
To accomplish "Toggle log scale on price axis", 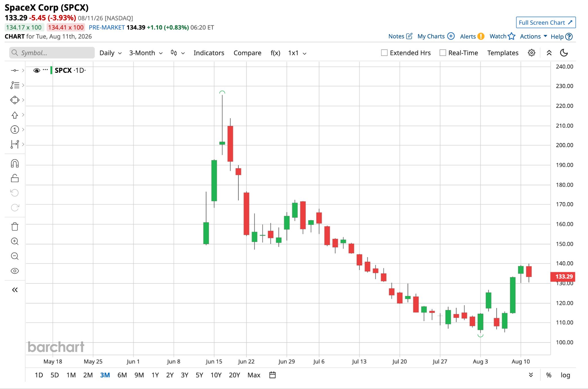I will [565, 375].
